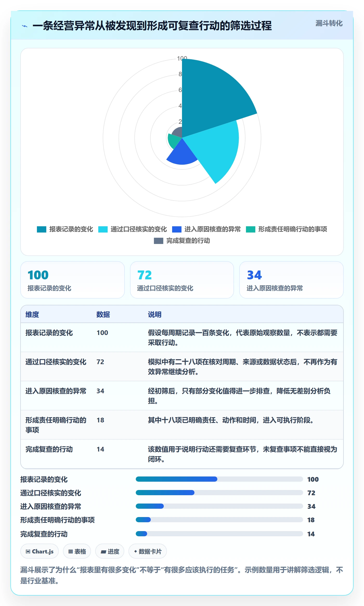
Task: Click table value 18 in 数据 column
Action: click(100, 420)
